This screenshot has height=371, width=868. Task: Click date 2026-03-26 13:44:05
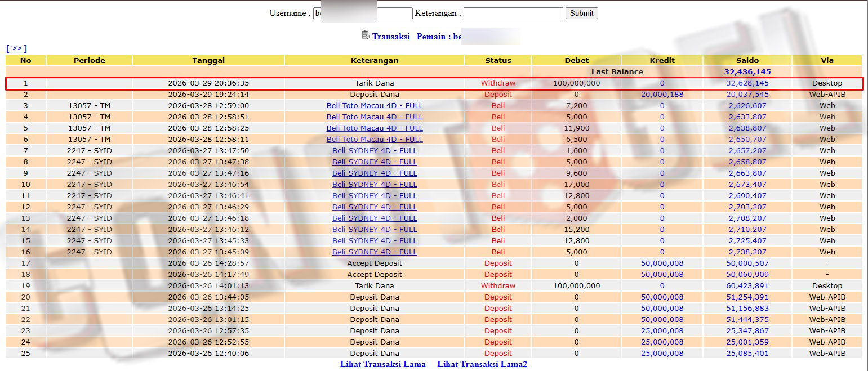(x=208, y=297)
